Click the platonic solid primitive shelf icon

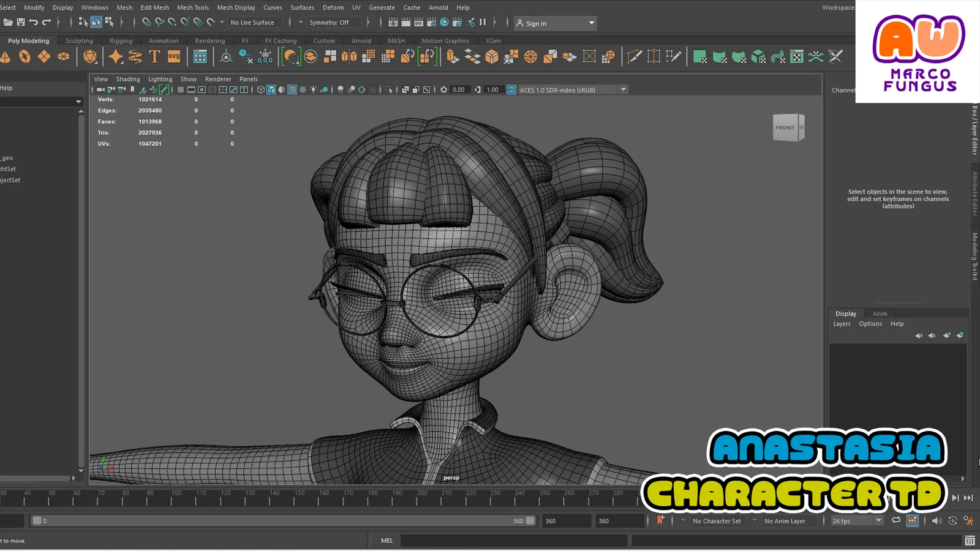pos(90,57)
